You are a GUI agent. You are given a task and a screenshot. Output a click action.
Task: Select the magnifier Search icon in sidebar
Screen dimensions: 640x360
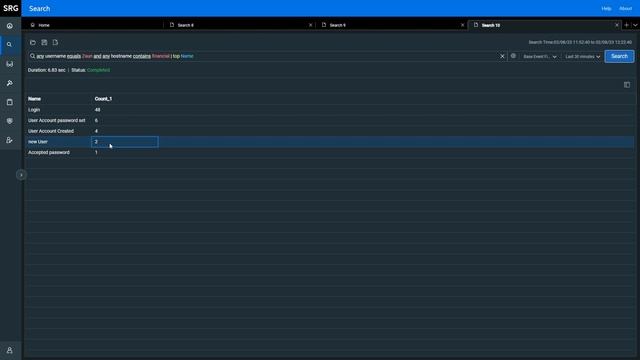pos(9,45)
